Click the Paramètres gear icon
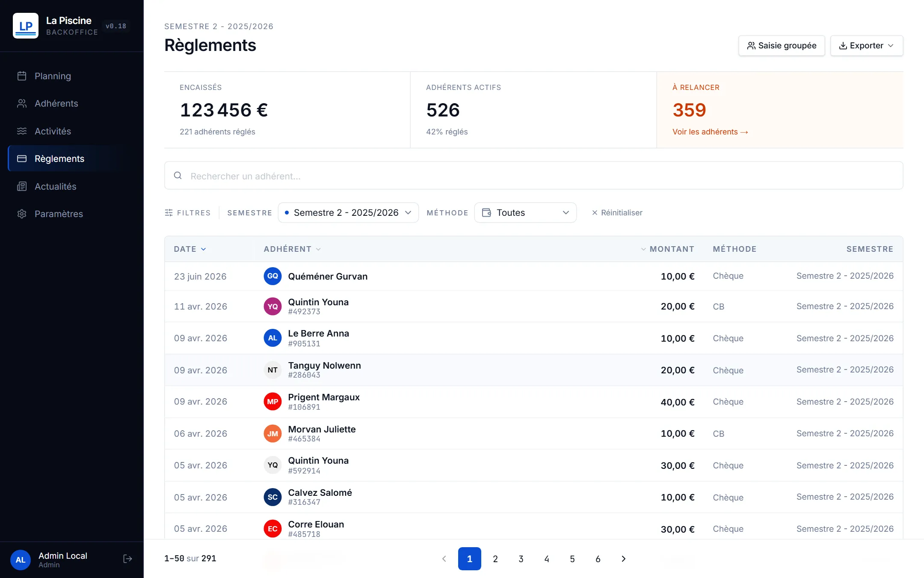Image resolution: width=924 pixels, height=578 pixels. [x=22, y=214]
